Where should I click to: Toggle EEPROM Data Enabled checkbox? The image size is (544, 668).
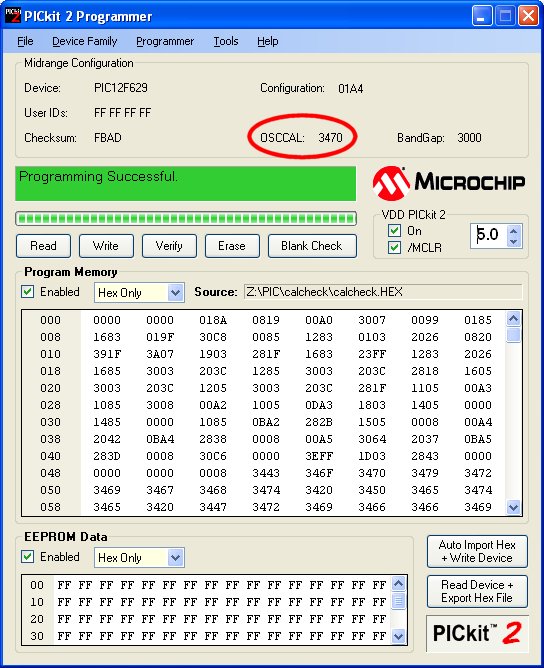[x=28, y=557]
